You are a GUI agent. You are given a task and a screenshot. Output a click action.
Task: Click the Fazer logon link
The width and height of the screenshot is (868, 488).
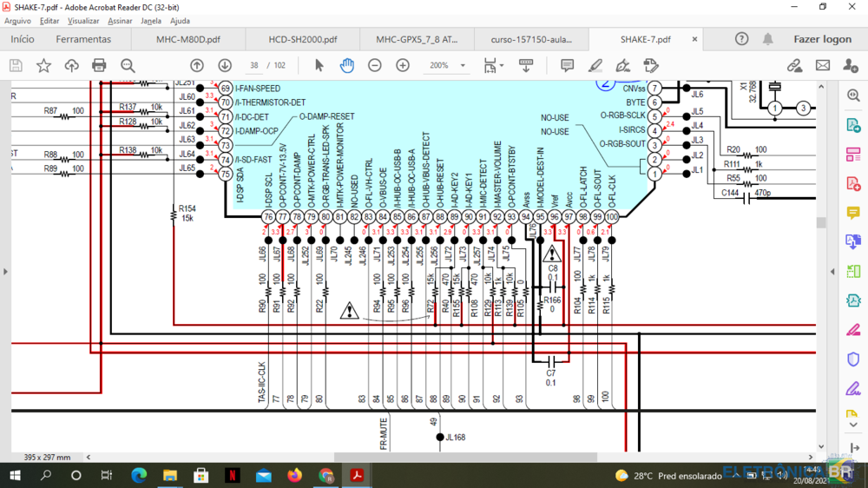point(822,39)
